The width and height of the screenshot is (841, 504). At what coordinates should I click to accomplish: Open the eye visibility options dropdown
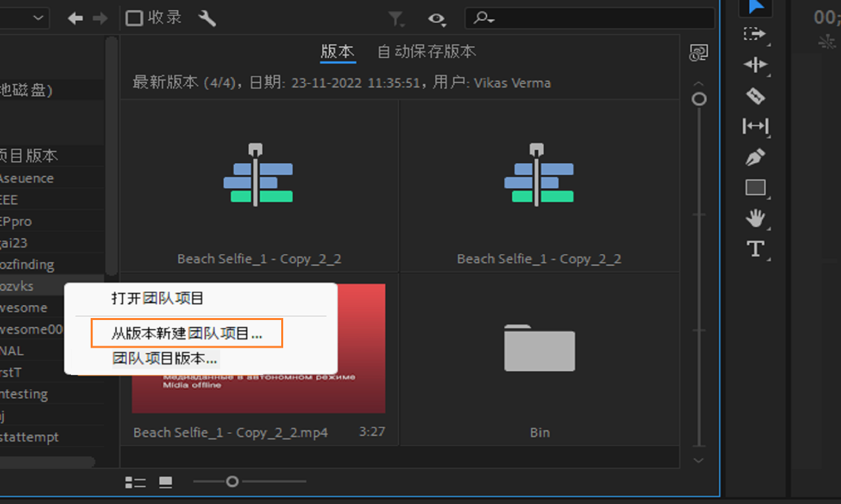[x=437, y=19]
